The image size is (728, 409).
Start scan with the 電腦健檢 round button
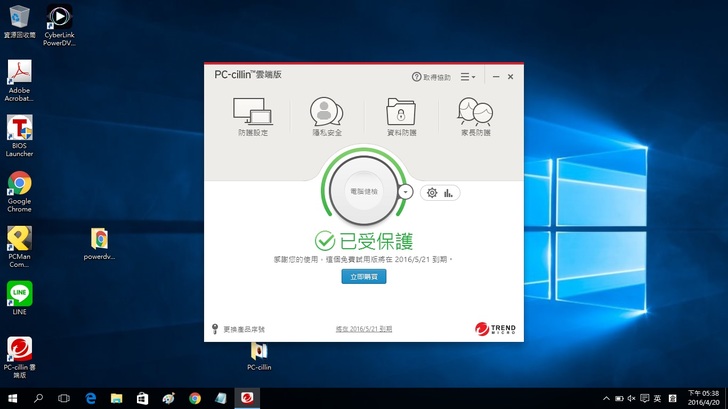363,190
